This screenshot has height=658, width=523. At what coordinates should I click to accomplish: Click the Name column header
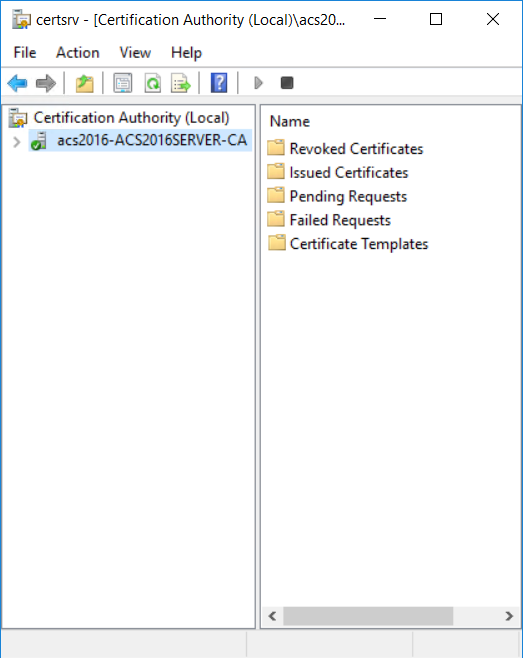290,122
